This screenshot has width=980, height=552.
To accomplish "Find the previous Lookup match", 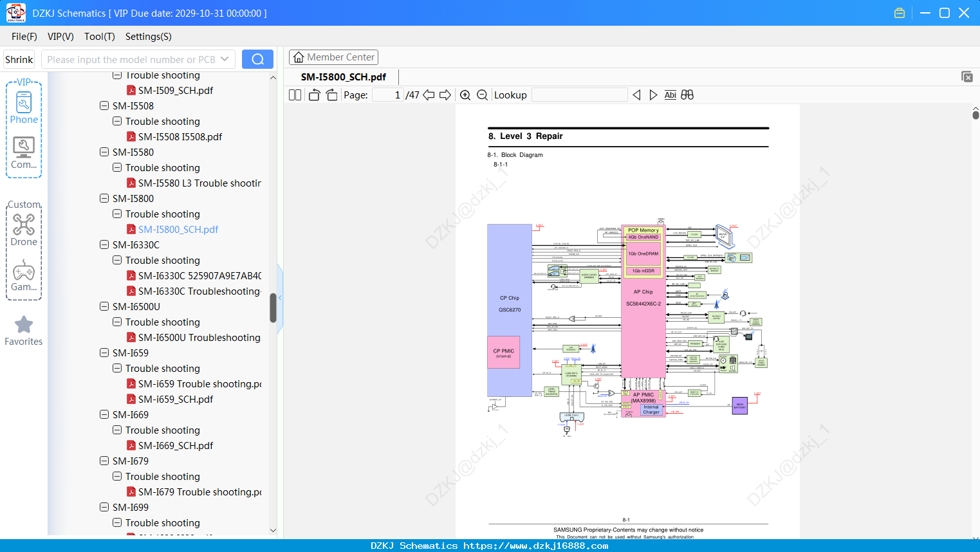I will click(636, 95).
